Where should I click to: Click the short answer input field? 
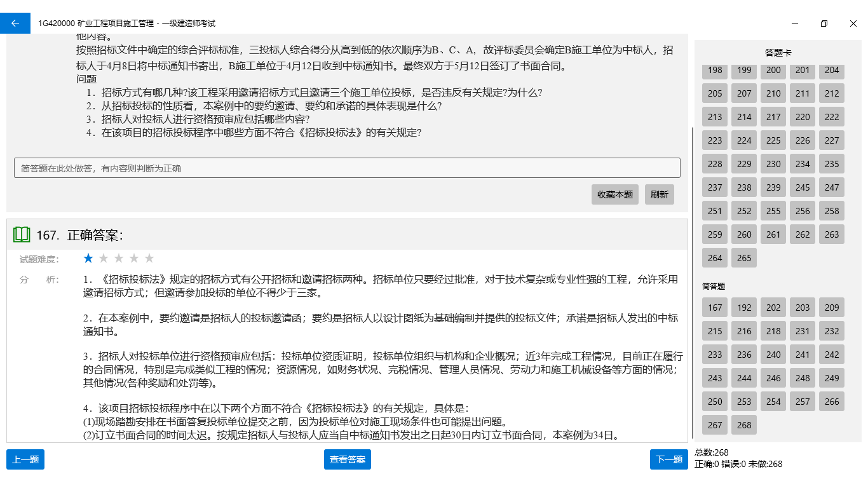(347, 167)
